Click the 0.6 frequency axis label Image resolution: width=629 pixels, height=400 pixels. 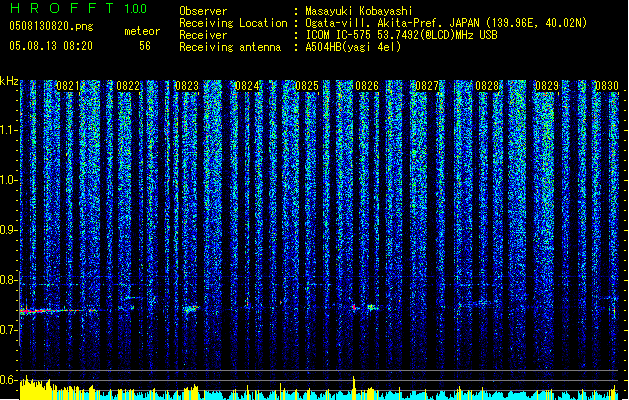[x=9, y=380]
